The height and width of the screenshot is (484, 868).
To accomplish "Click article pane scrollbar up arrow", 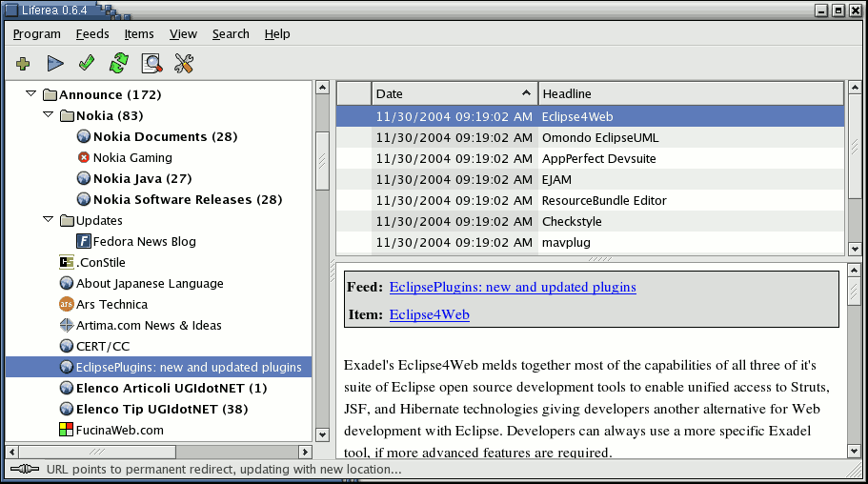I will (x=854, y=271).
